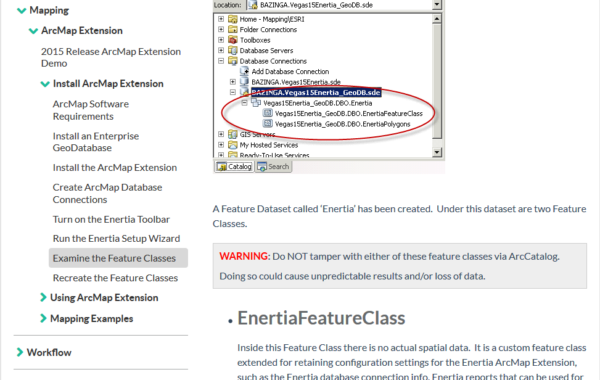Click the Catalog tab in screenshot
This screenshot has width=600, height=380.
point(234,166)
